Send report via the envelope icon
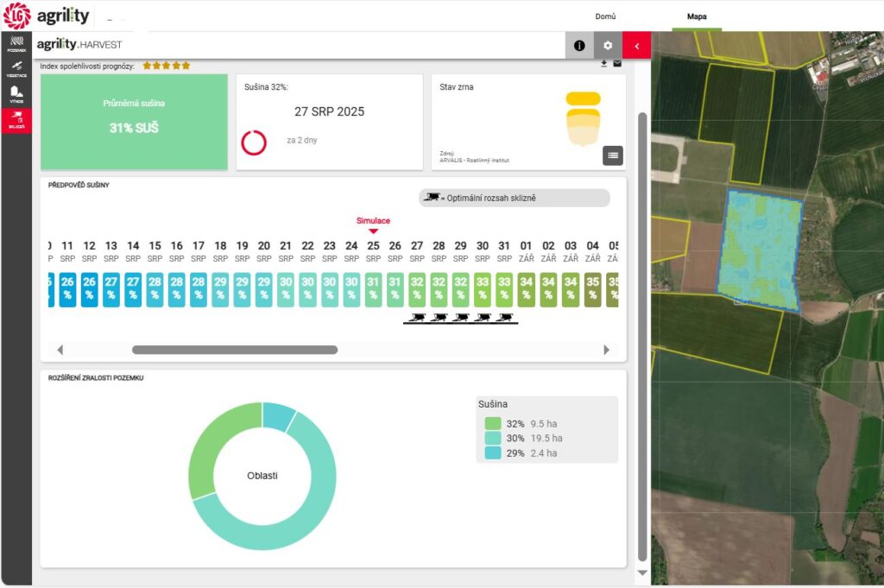Screen dimensions: 884x588 [617, 64]
